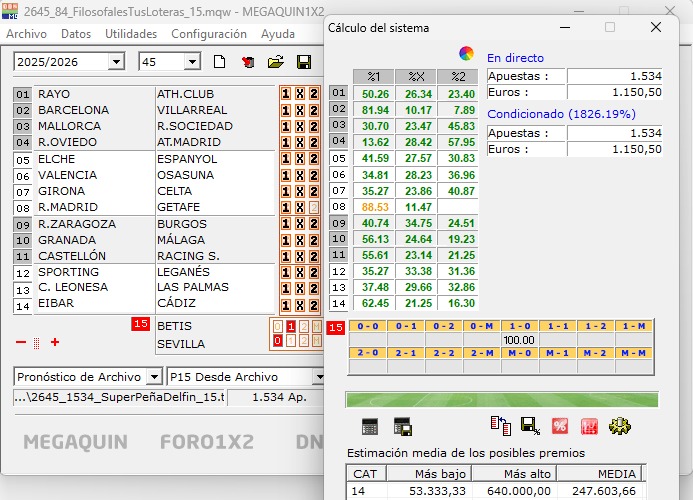
Task: Click the red plus button
Action: tap(55, 342)
